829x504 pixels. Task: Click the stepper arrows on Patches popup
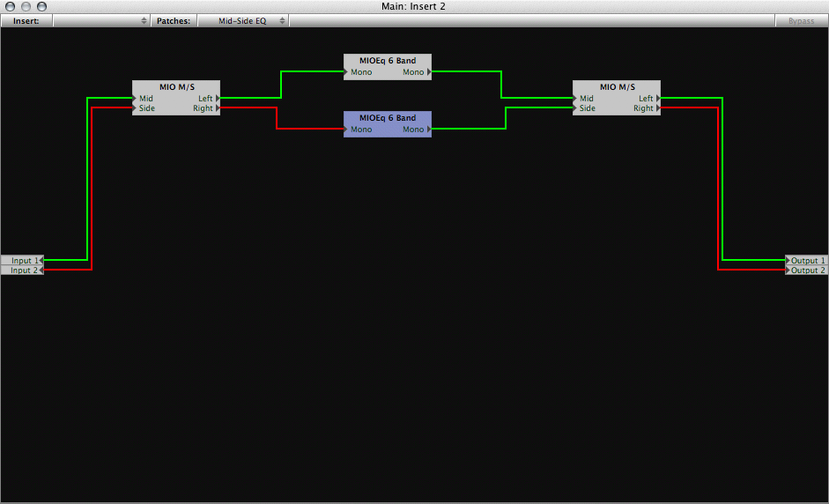[282, 20]
